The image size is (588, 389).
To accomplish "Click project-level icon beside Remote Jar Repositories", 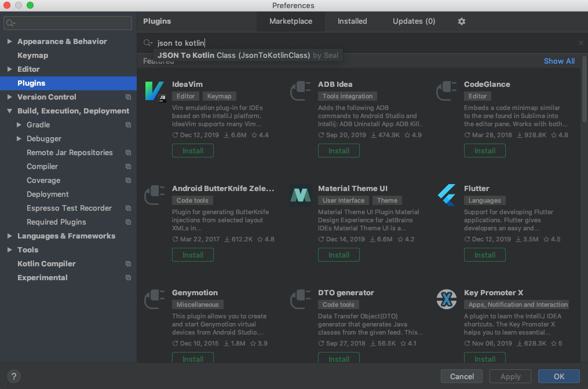I will click(128, 152).
